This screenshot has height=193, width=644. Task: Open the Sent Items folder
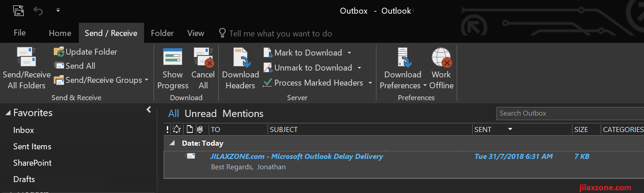[32, 147]
